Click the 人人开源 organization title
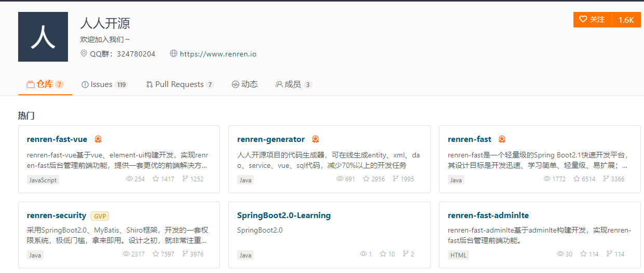The image size is (644, 273). pos(105,23)
